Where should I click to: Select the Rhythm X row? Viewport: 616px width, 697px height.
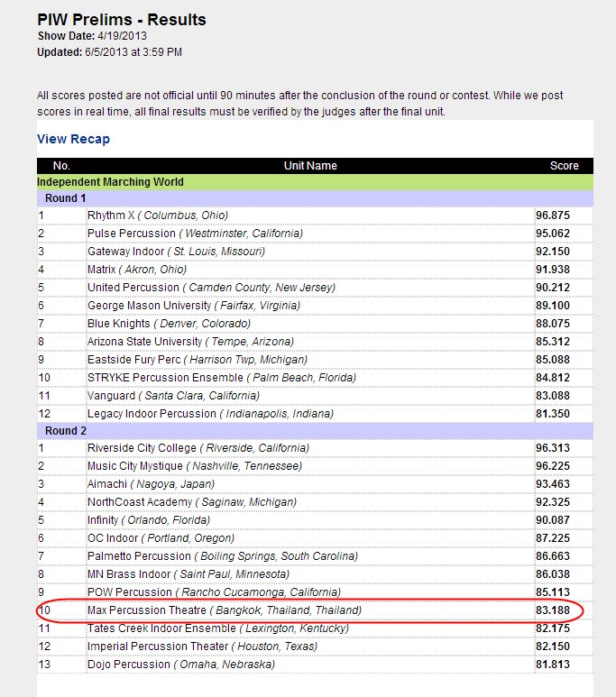click(315, 216)
